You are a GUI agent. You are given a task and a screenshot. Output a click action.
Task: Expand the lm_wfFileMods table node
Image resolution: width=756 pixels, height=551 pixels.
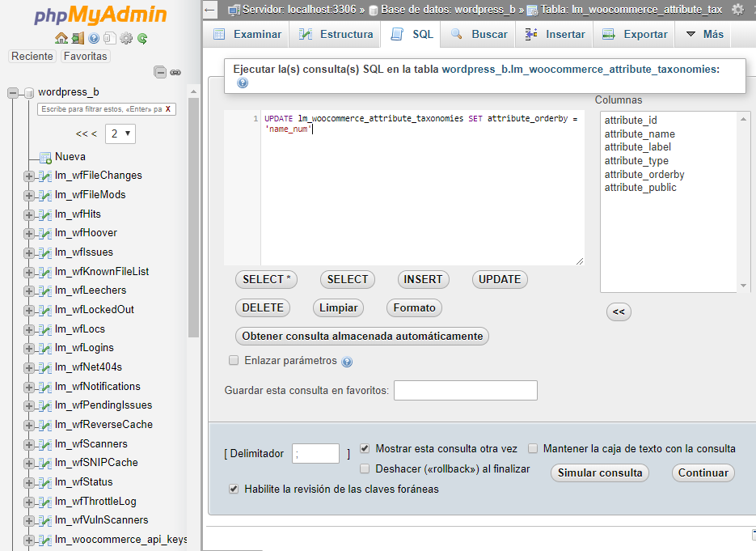29,196
